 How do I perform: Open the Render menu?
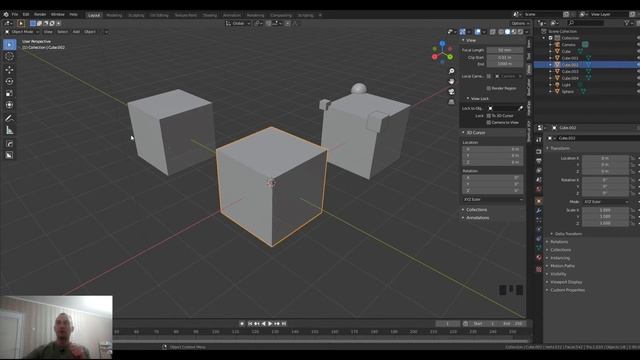pyautogui.click(x=40, y=14)
